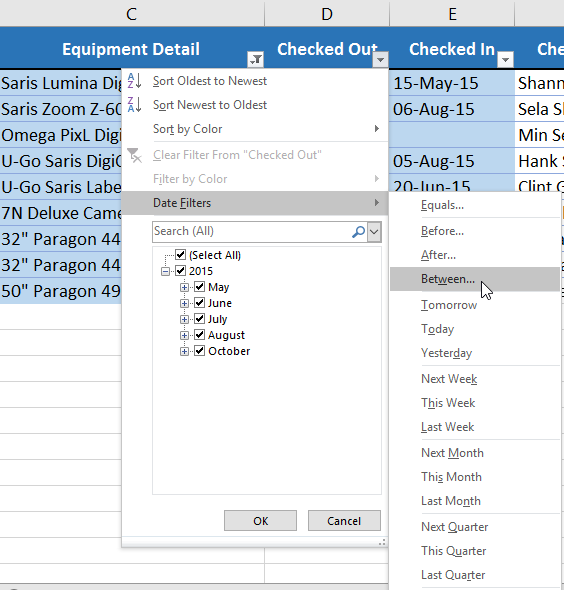Filter dates by Yesterday
Viewport: 564px width, 590px height.
(x=475, y=353)
